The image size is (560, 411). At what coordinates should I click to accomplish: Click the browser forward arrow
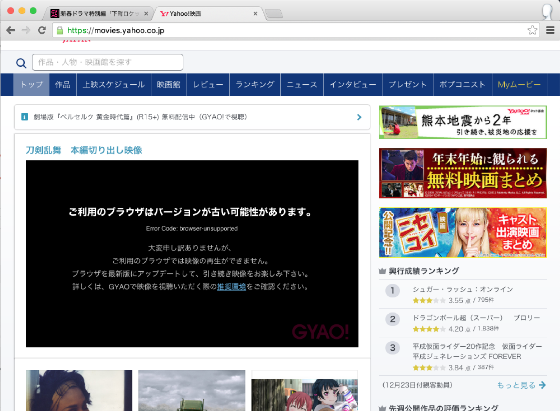[26, 30]
